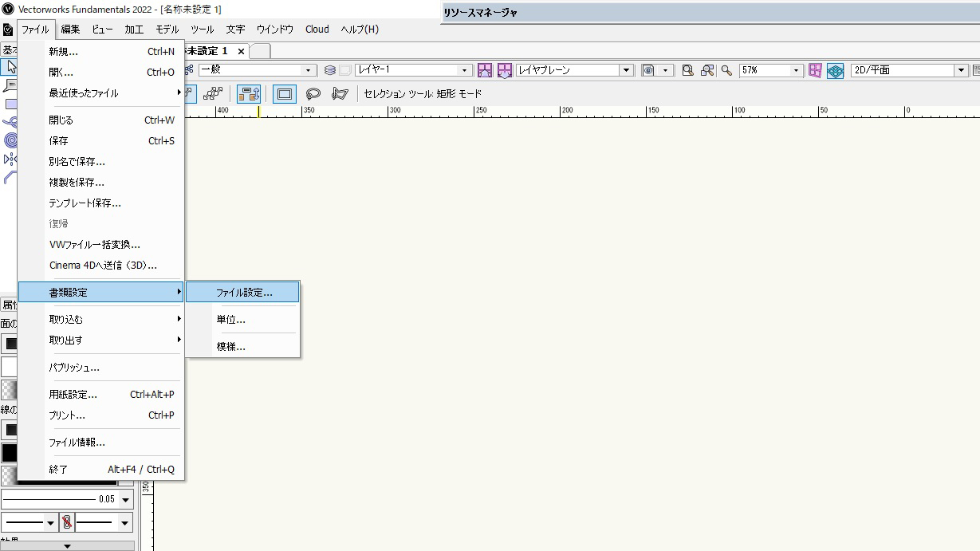Choose テンプレート保存... menu entry
Viewport: 980px width, 551px height.
101,203
